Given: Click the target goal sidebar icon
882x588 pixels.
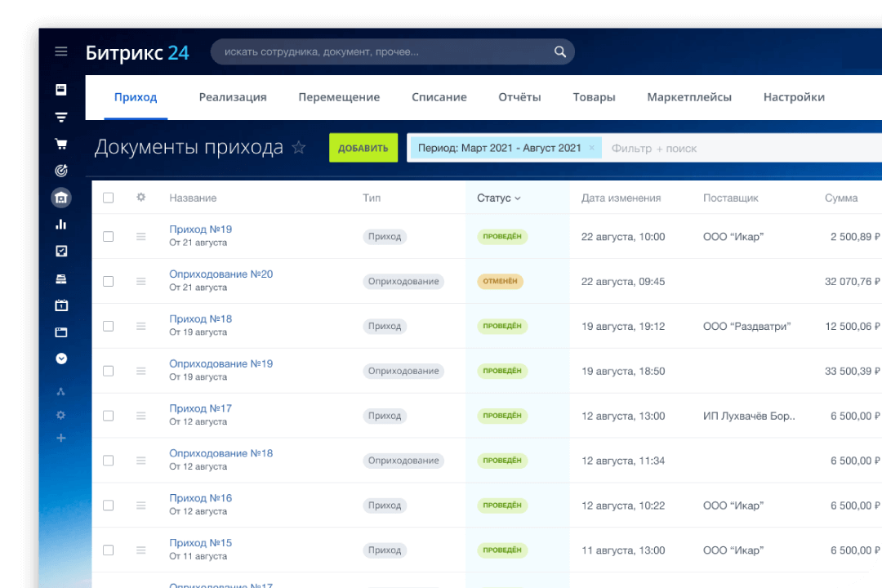Looking at the screenshot, I should tap(61, 171).
